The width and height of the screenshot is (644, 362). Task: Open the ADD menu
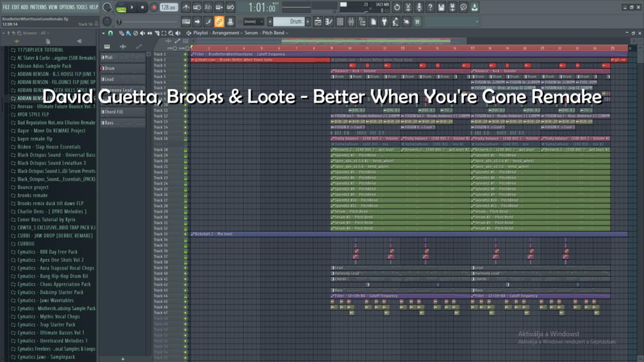(24, 7)
